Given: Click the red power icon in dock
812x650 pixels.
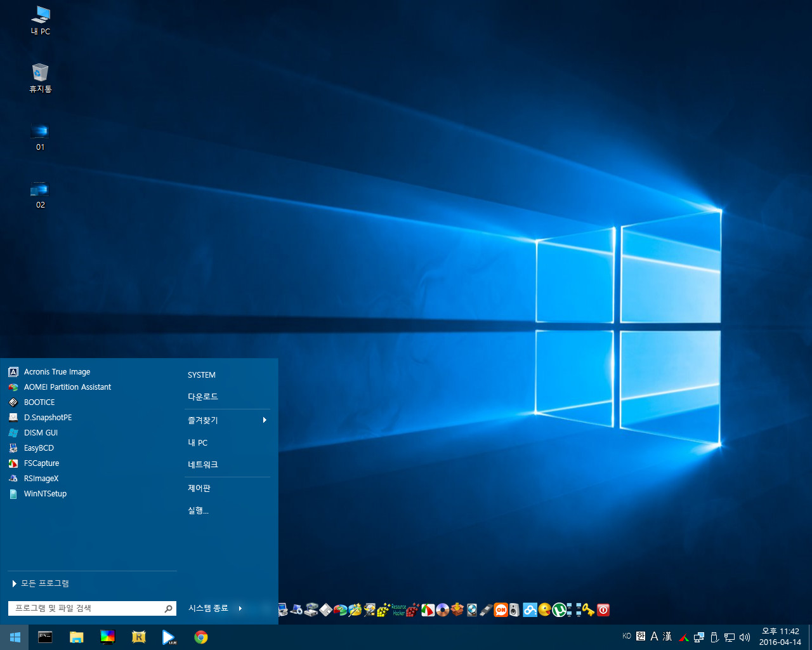Looking at the screenshot, I should 603,610.
